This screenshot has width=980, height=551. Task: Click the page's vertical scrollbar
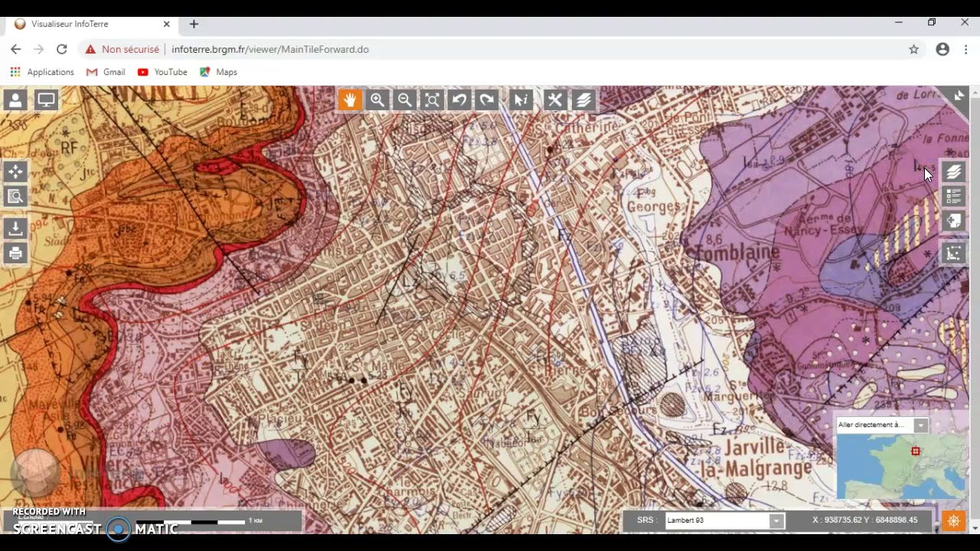point(975,310)
